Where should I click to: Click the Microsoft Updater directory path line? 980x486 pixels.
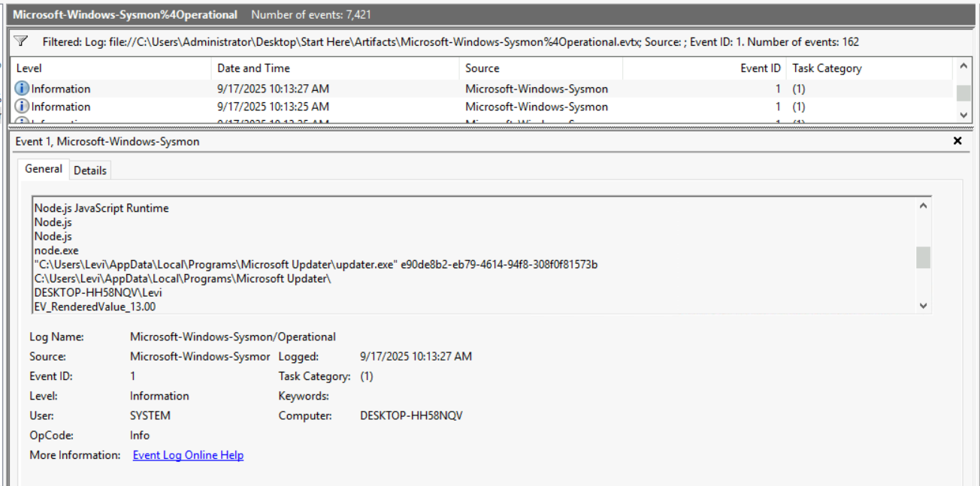point(183,279)
